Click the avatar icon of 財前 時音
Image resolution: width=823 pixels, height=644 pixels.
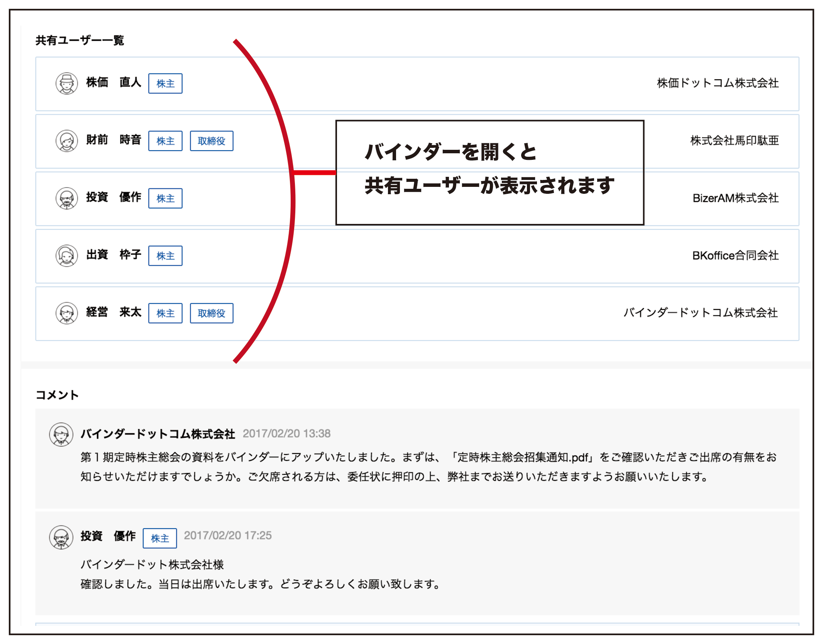67,141
